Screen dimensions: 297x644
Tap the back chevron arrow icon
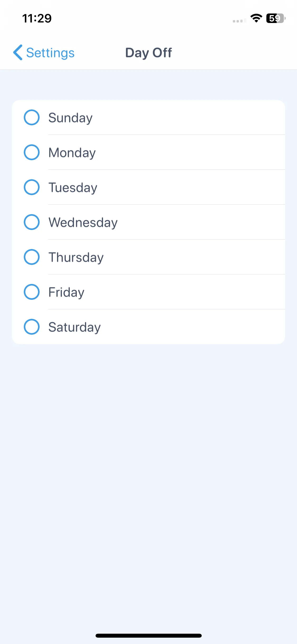coord(18,52)
